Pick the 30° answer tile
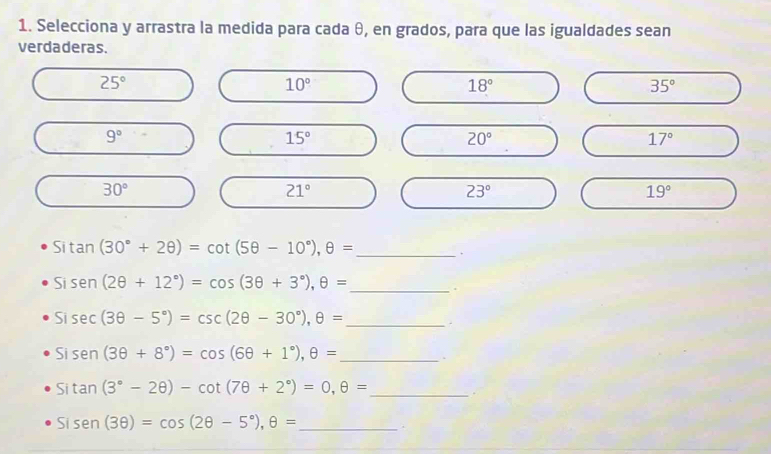The width and height of the screenshot is (771, 454). [x=114, y=186]
